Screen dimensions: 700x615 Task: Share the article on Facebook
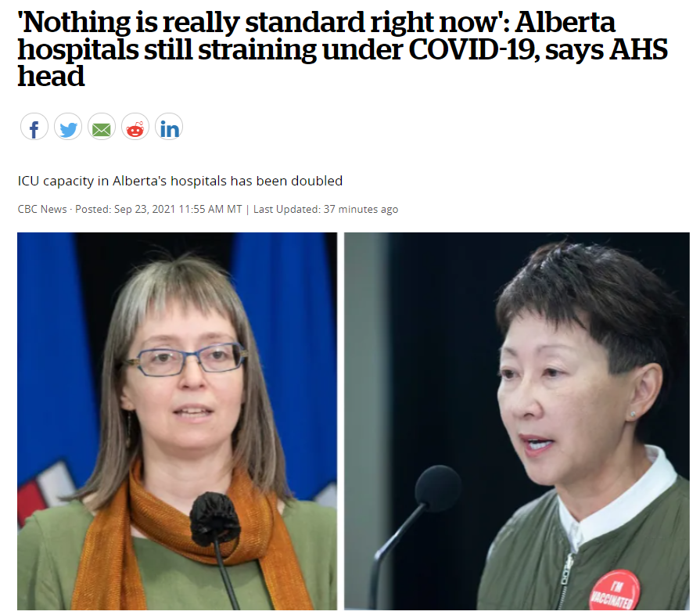[x=34, y=127]
